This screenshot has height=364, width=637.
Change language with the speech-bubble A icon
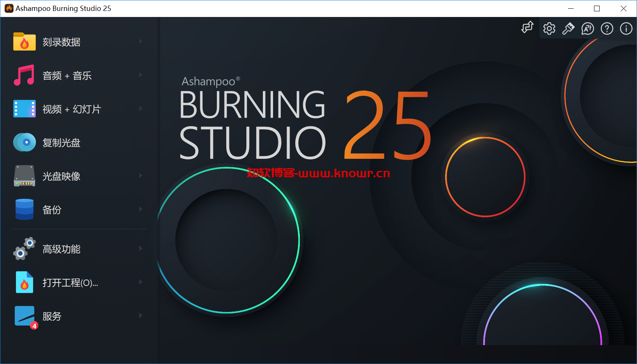click(588, 28)
